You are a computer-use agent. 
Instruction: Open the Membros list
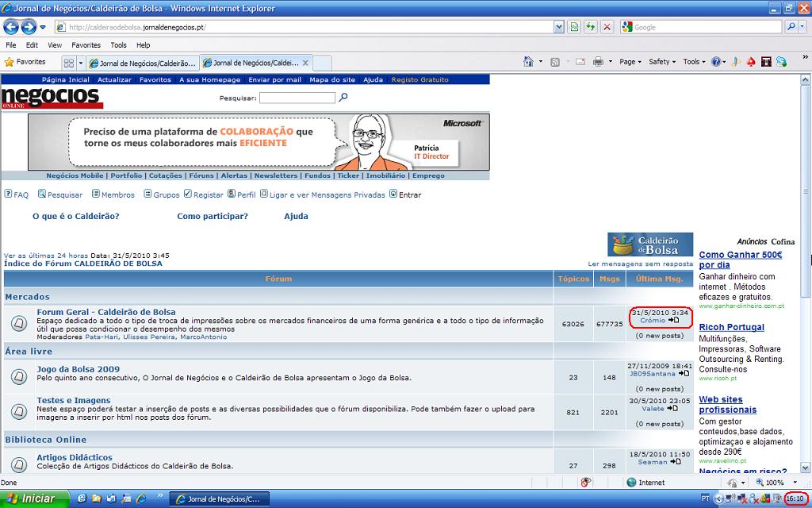pos(113,194)
